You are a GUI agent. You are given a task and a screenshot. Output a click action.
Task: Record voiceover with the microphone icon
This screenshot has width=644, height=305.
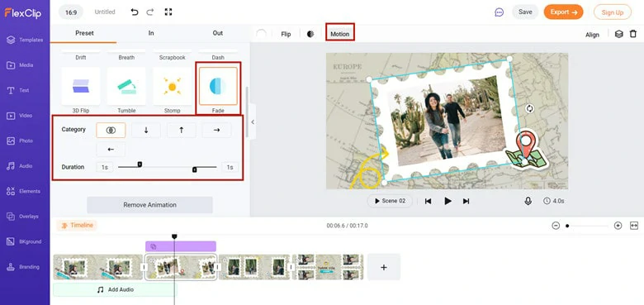528,201
